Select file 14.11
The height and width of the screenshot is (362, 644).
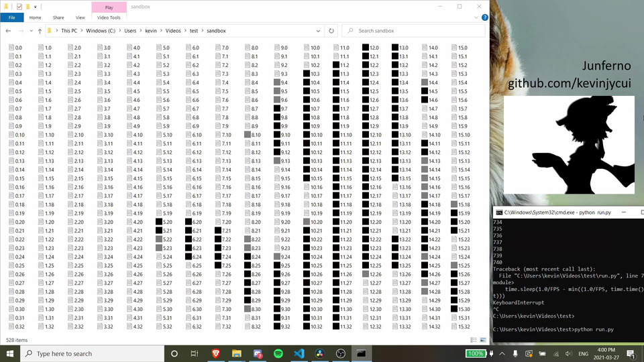click(431, 143)
